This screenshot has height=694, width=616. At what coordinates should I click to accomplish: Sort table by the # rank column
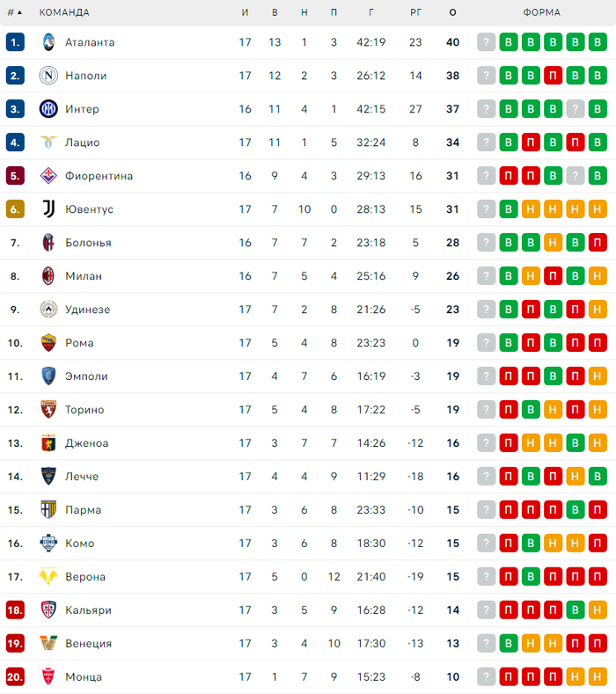pos(14,13)
